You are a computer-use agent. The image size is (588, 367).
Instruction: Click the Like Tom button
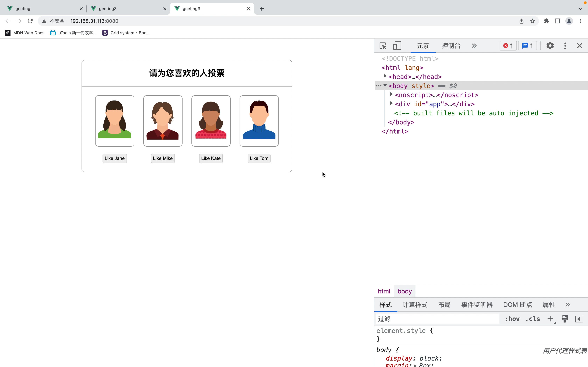coord(259,158)
